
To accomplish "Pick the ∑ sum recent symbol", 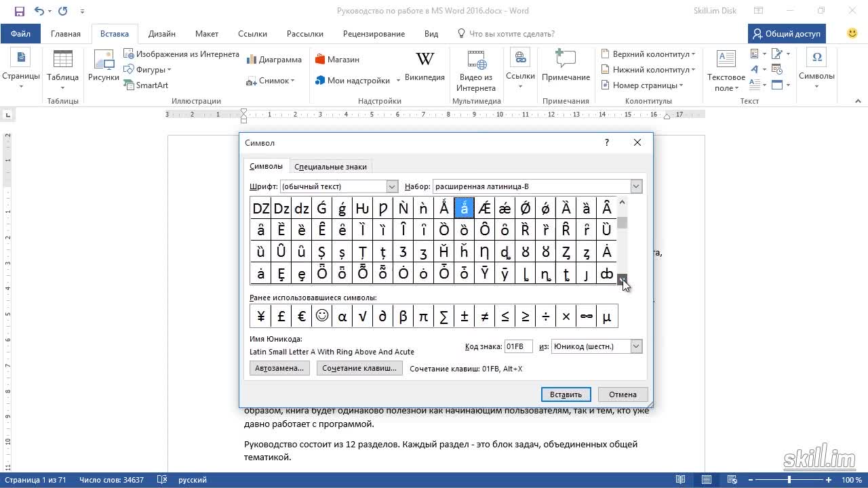I will pos(443,316).
